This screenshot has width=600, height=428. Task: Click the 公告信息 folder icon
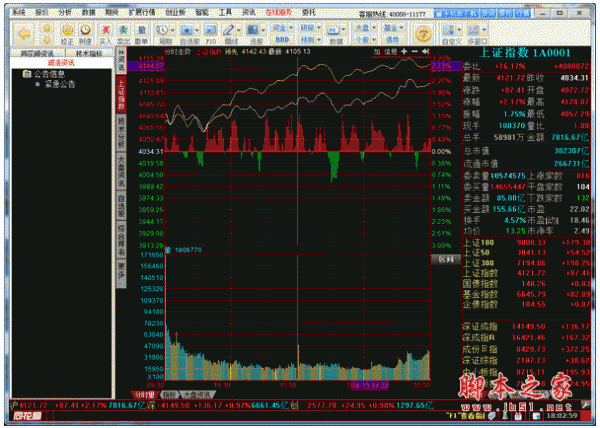click(x=27, y=73)
